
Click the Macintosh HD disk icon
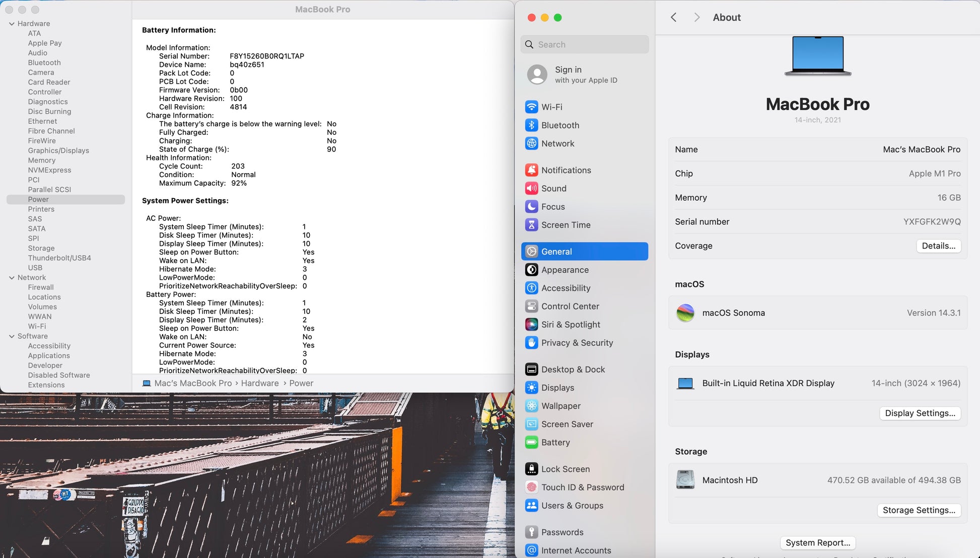pos(685,480)
